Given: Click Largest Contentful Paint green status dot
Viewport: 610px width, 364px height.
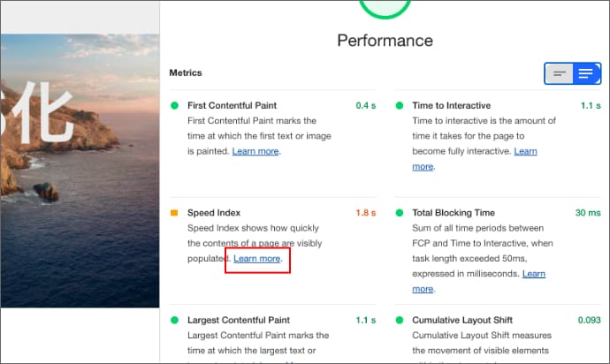Looking at the screenshot, I should [x=174, y=320].
